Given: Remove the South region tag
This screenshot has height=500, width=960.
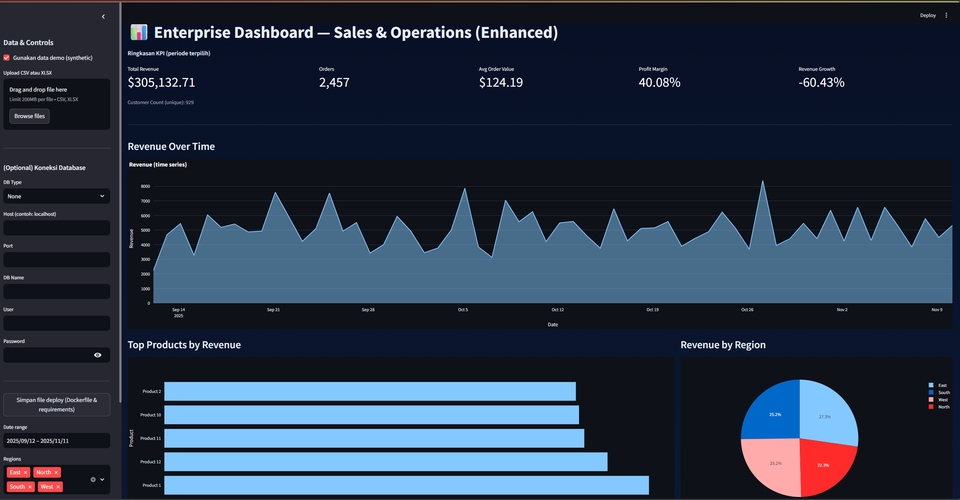Looking at the screenshot, I should point(31,487).
